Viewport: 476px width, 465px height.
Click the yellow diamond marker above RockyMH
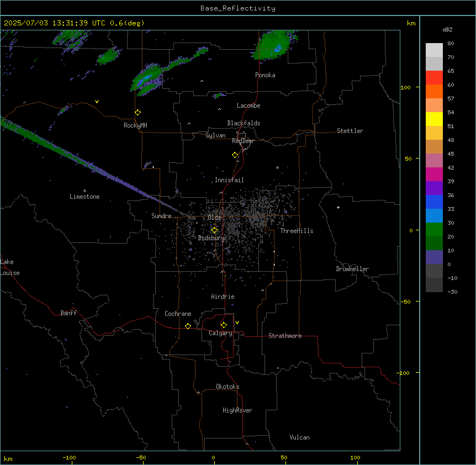pyautogui.click(x=137, y=113)
